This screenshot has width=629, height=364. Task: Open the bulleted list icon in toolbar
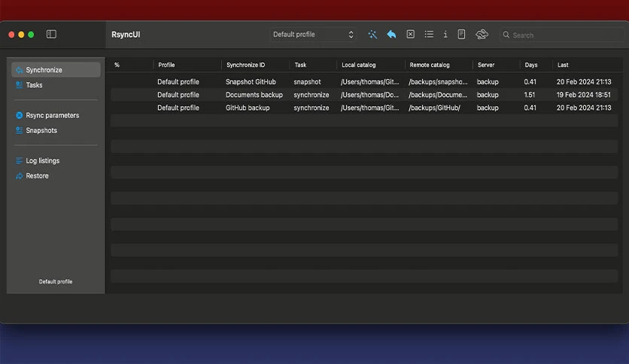[x=429, y=35]
